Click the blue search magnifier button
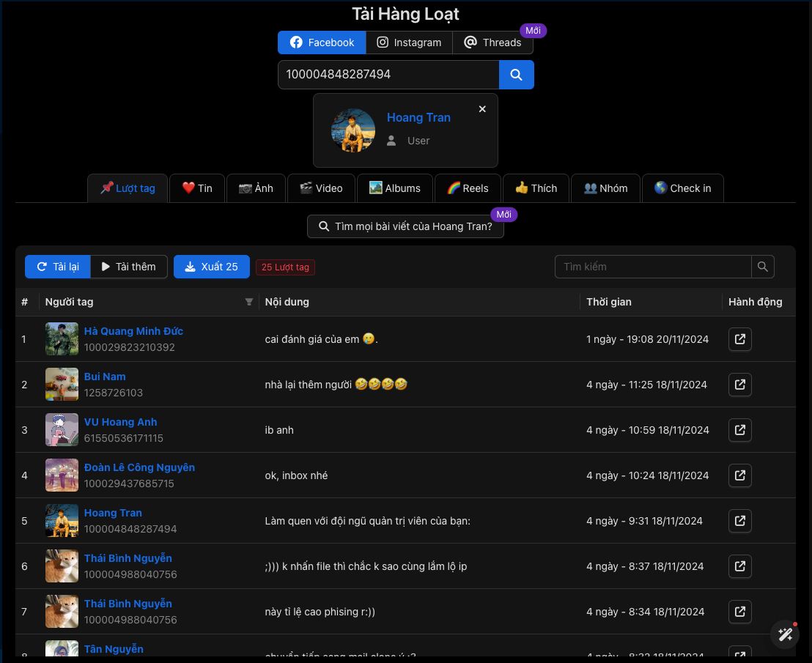Image resolution: width=812 pixels, height=663 pixels. (517, 75)
